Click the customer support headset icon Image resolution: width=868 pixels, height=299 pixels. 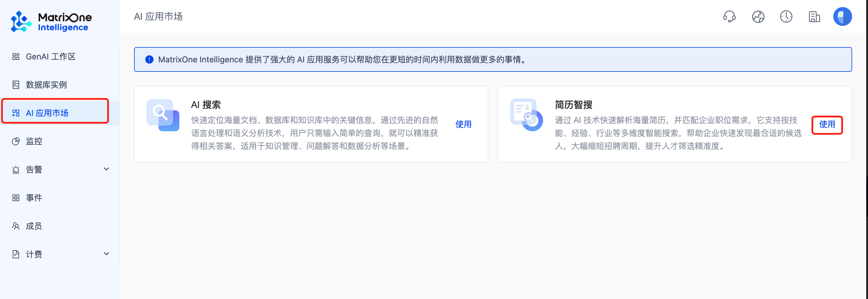(x=729, y=16)
